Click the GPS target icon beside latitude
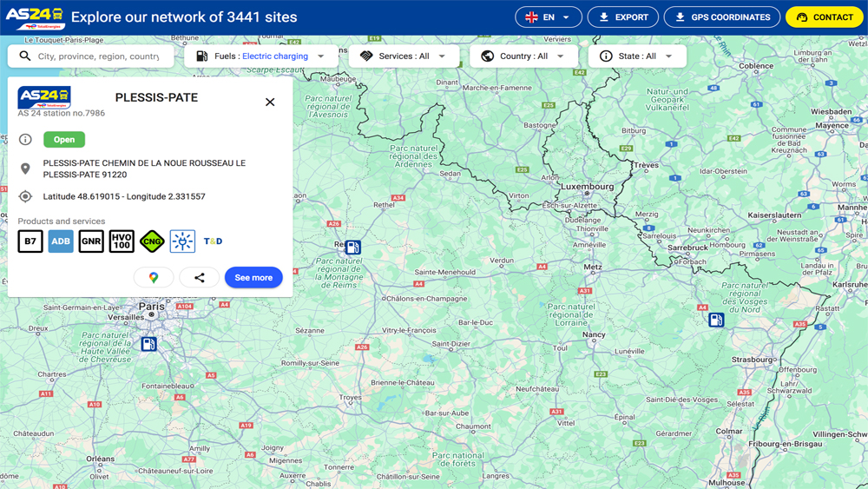This screenshot has width=868, height=489. [x=25, y=196]
